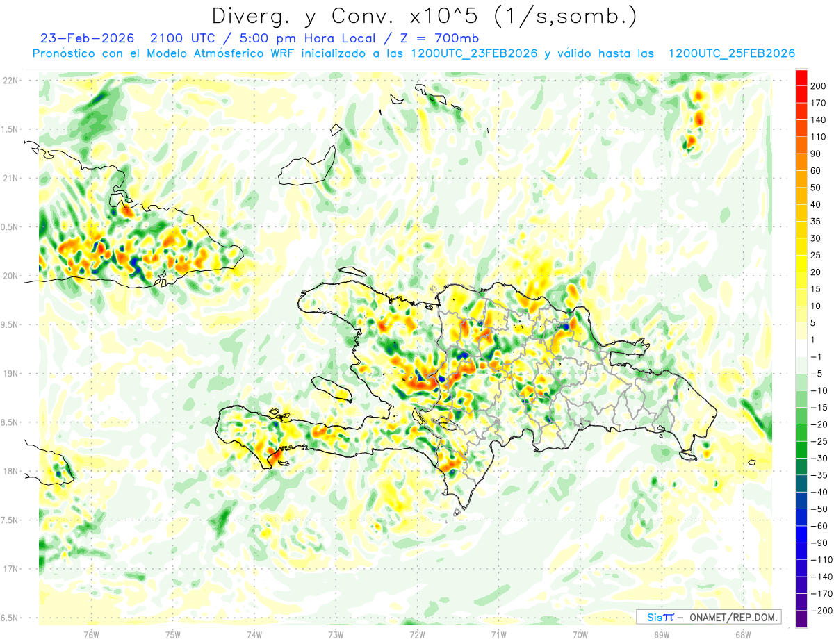This screenshot has height=644, width=834.
Task: Click the -200 value on the colorbar
Action: (822, 610)
